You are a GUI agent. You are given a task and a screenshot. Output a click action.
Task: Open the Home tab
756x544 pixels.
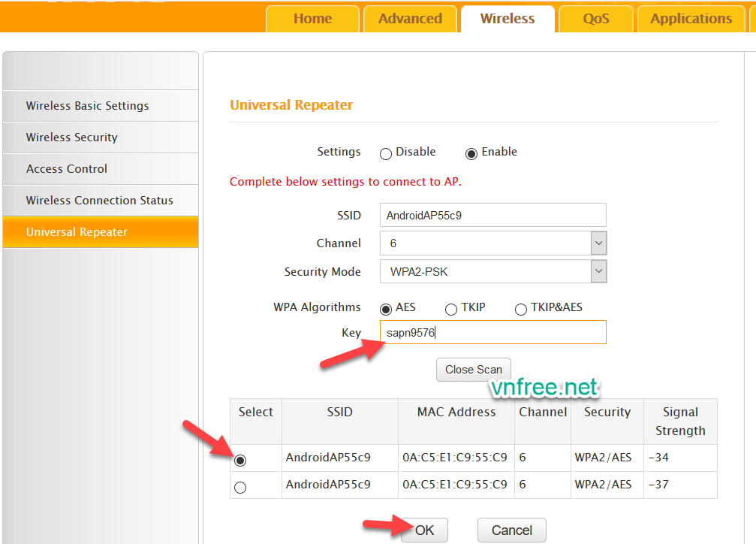tap(312, 19)
